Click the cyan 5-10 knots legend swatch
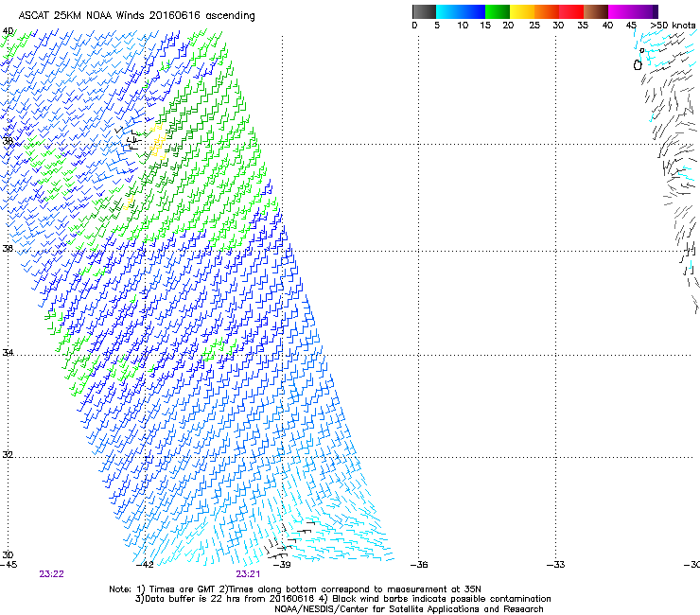Screen dimensions: 700x615 [x=447, y=11]
